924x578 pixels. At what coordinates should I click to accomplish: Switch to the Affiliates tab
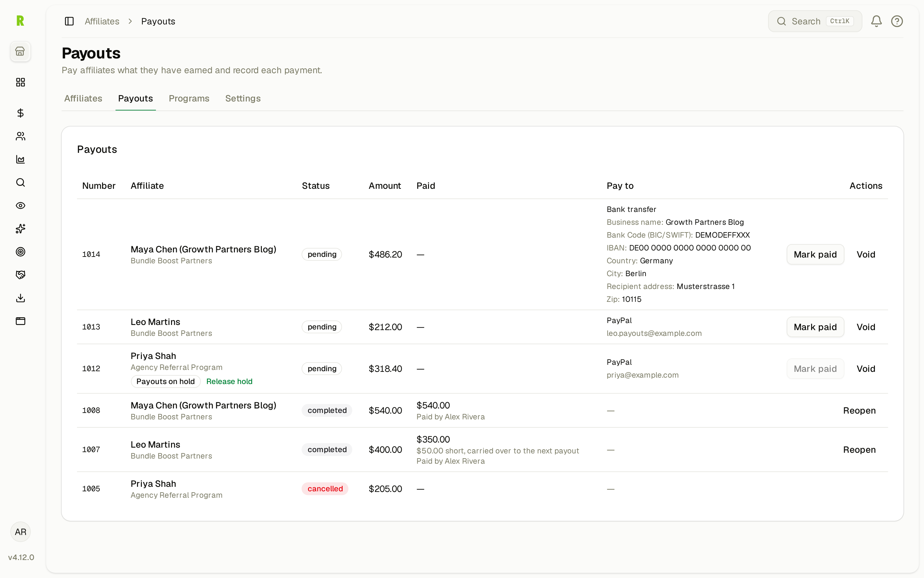tap(83, 98)
